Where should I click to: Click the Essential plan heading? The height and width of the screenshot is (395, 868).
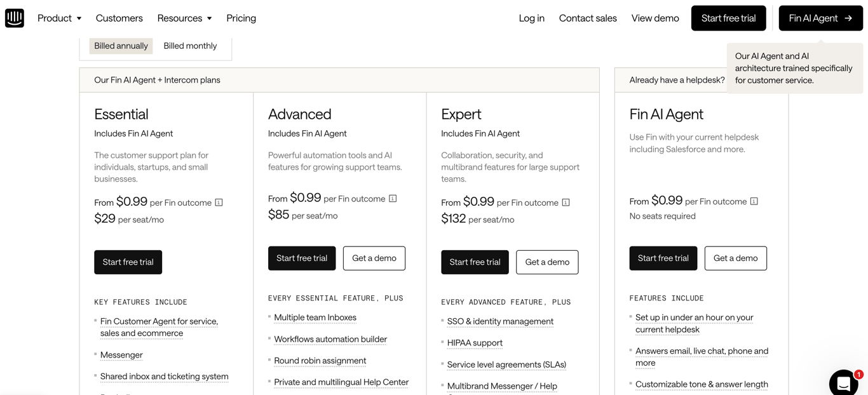click(121, 114)
